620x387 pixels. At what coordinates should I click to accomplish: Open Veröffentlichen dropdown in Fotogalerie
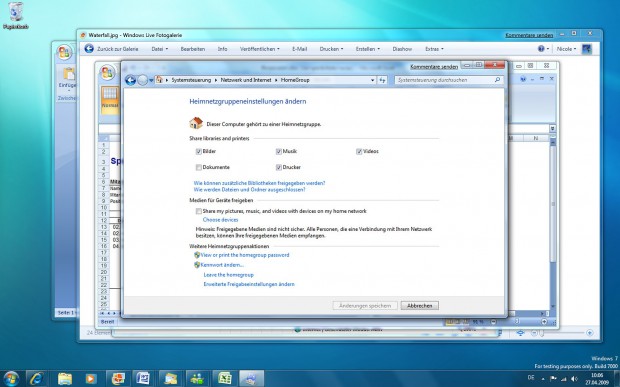[x=259, y=49]
